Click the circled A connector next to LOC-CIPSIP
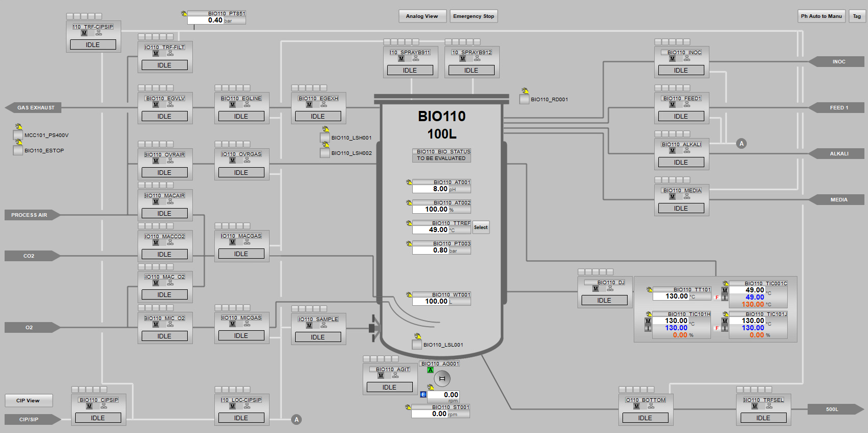This screenshot has height=433, width=868. (296, 420)
